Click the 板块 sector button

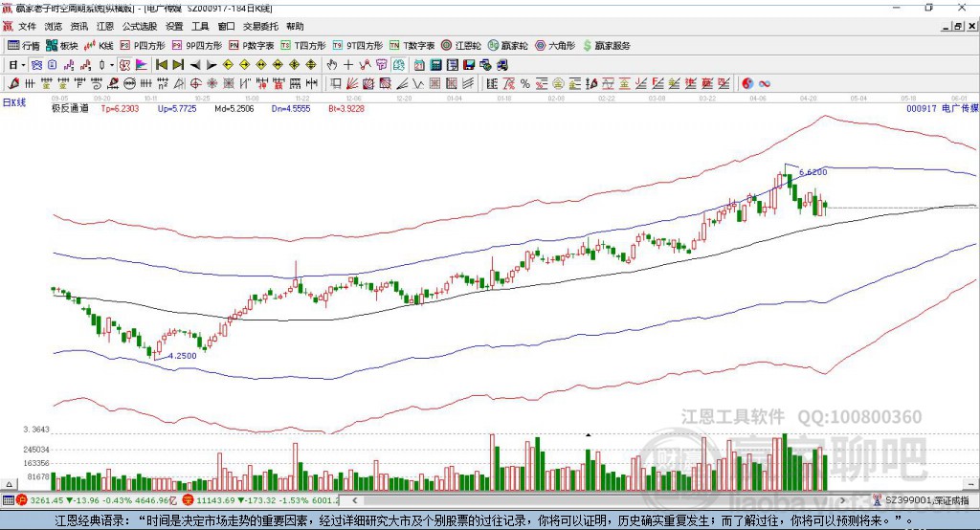62,46
